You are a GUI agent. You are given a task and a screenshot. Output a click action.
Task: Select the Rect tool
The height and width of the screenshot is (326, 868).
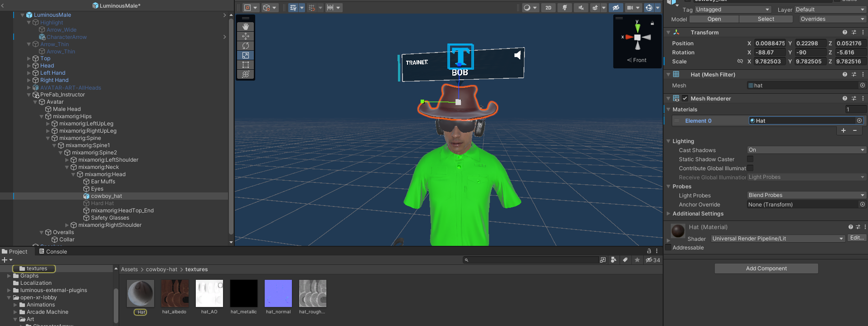coord(245,65)
